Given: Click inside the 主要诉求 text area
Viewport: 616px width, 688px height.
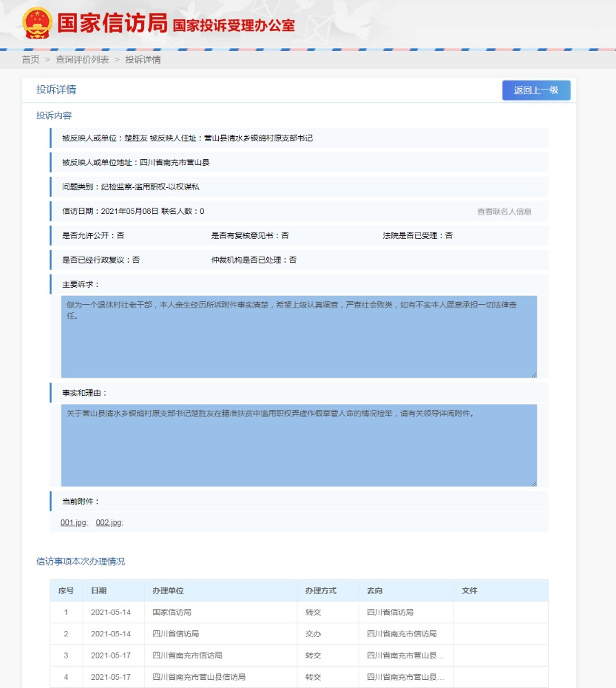Looking at the screenshot, I should pos(299,337).
